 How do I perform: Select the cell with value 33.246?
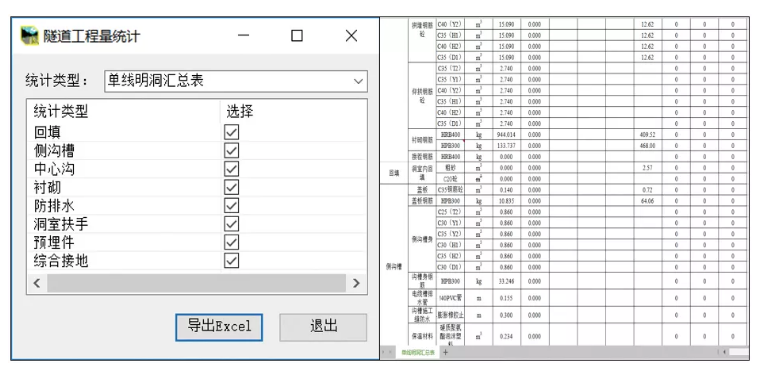(x=507, y=281)
